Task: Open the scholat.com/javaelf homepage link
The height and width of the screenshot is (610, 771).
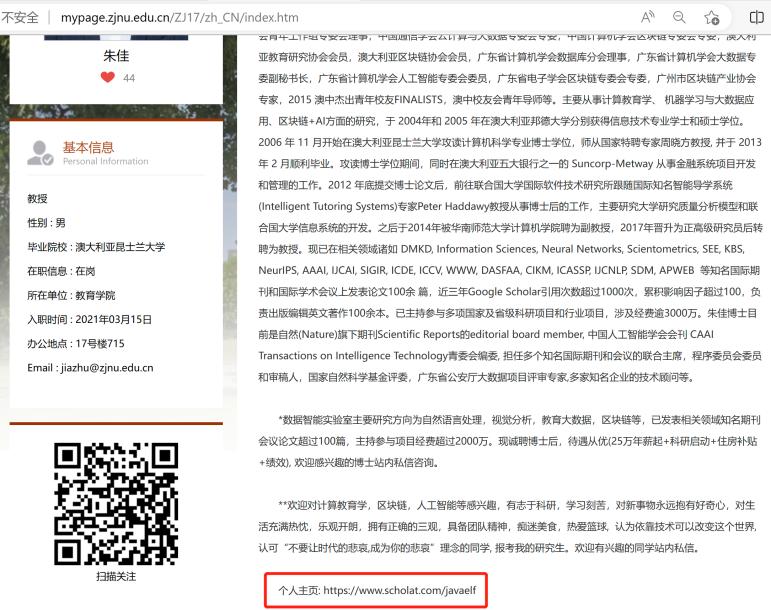Action: [400, 590]
